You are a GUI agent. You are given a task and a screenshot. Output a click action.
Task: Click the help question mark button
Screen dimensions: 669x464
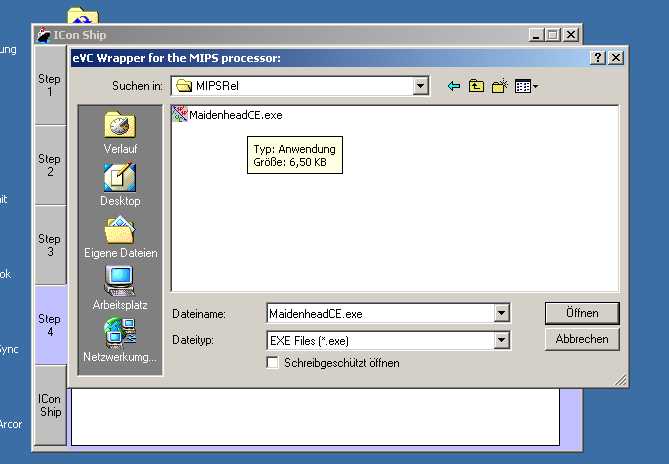tap(598, 58)
